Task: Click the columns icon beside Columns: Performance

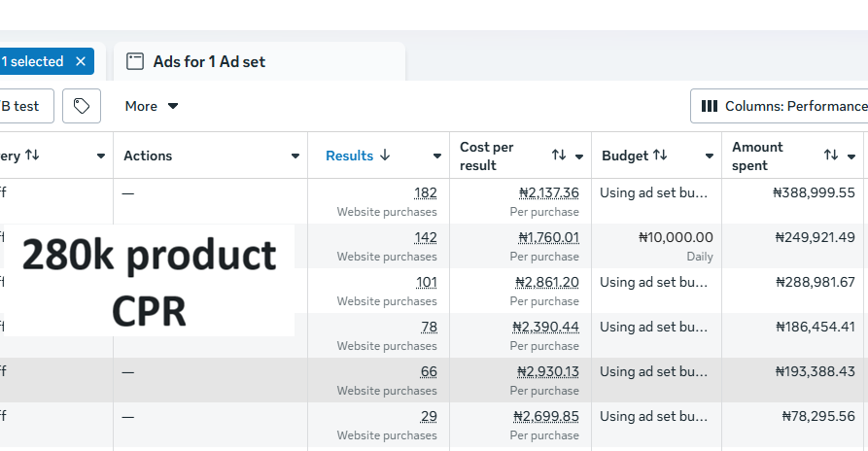Action: [x=710, y=106]
